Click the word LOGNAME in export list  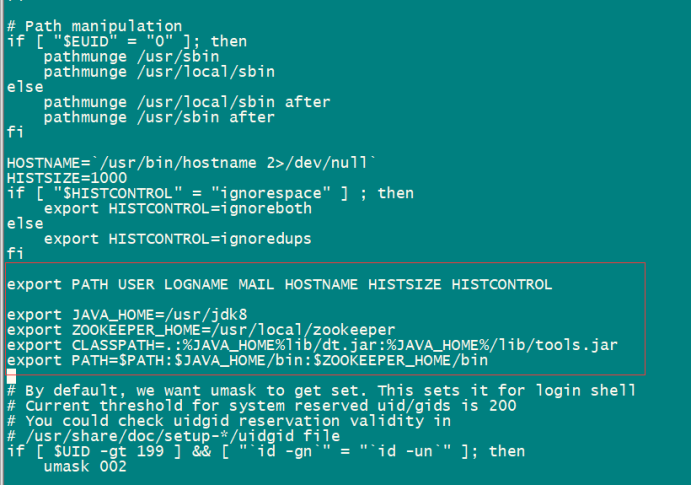(196, 285)
